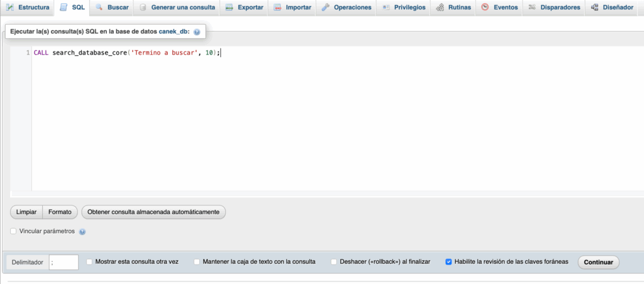Switch to the Operaciones tab

(347, 8)
